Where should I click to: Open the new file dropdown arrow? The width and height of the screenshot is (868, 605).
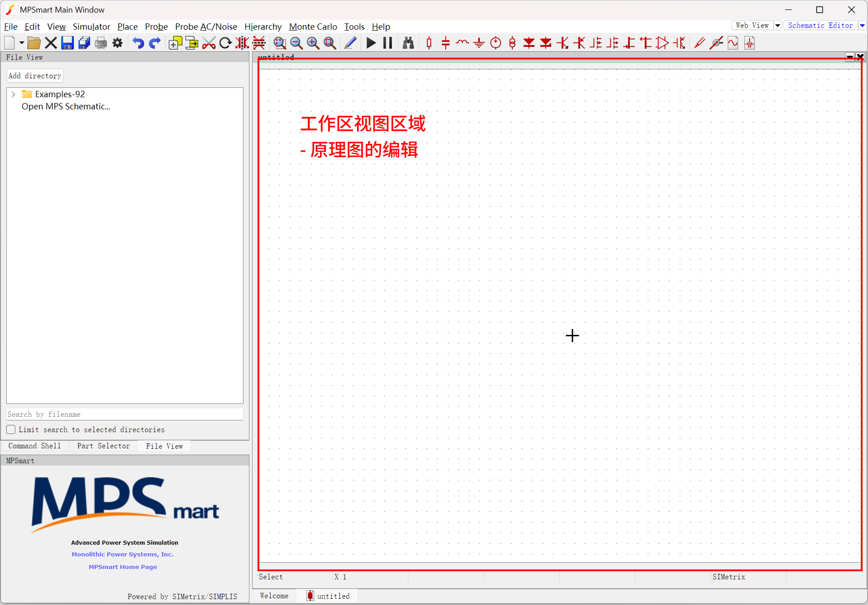tap(21, 43)
